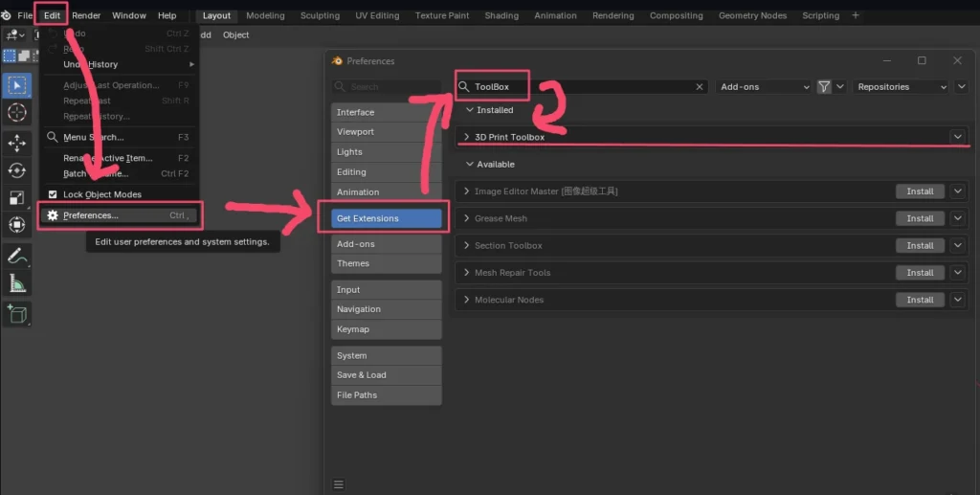Screen dimensions: 980x495
Task: Open the Object menu in viewport header
Action: pos(235,35)
